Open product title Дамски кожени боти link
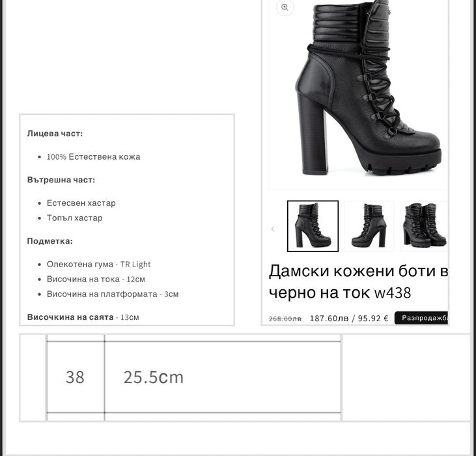This screenshot has height=456, width=476. point(358,281)
